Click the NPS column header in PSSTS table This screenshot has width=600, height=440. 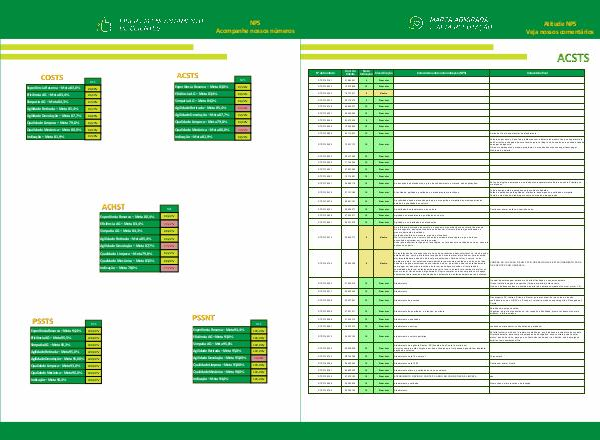[x=93, y=323]
